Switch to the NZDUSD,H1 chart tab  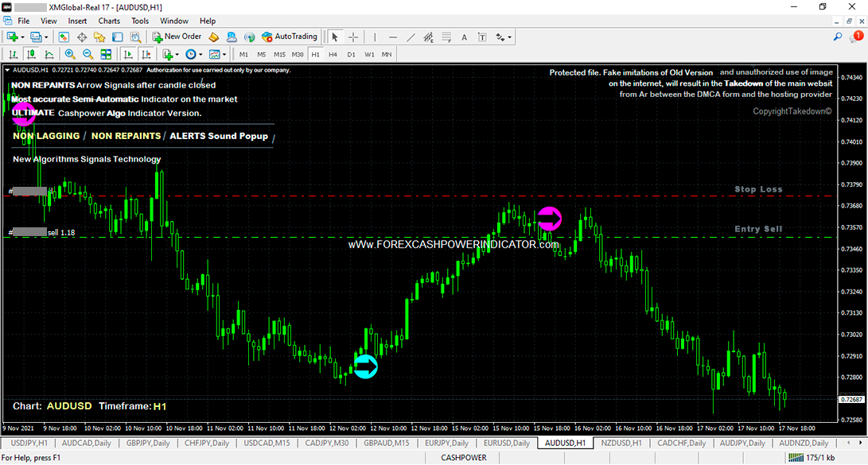(x=621, y=443)
